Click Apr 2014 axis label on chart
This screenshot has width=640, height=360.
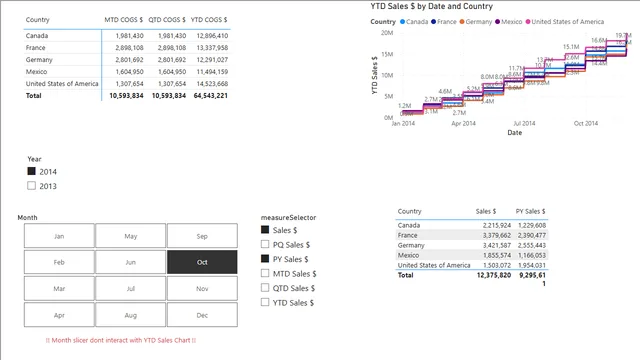pyautogui.click(x=463, y=123)
